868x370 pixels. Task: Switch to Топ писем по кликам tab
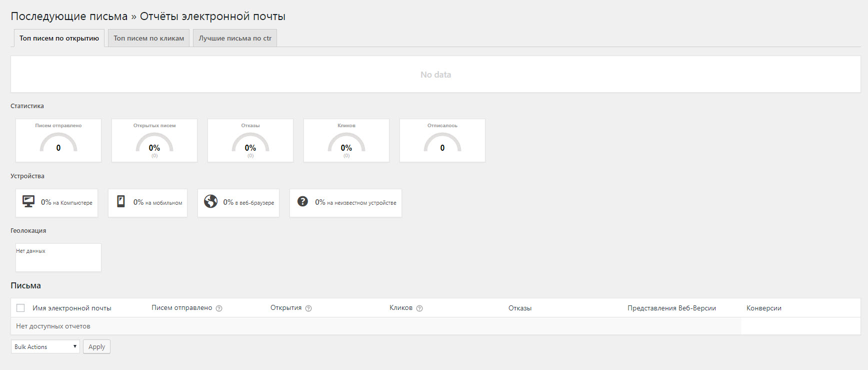click(x=148, y=38)
